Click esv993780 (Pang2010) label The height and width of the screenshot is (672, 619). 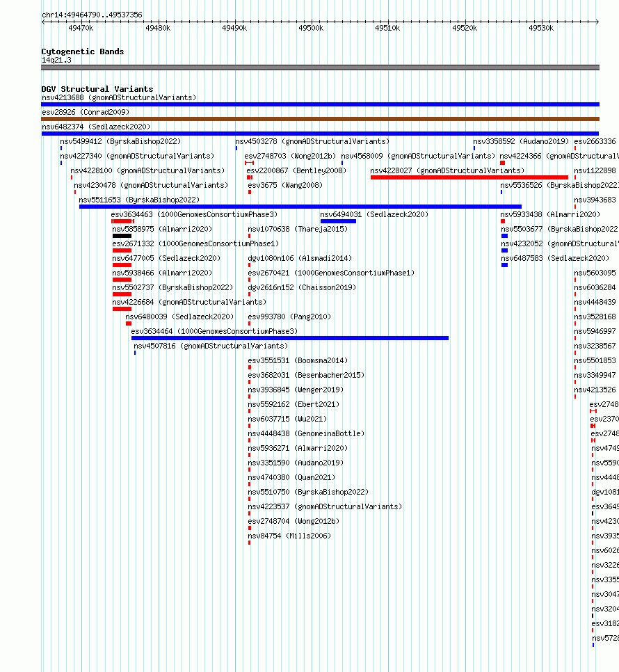pos(289,317)
